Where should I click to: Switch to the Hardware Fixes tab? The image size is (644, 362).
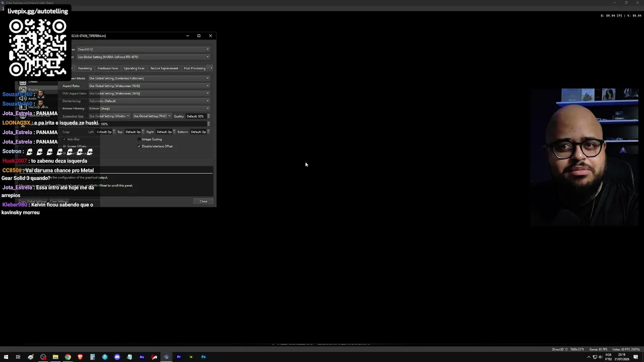(108, 68)
